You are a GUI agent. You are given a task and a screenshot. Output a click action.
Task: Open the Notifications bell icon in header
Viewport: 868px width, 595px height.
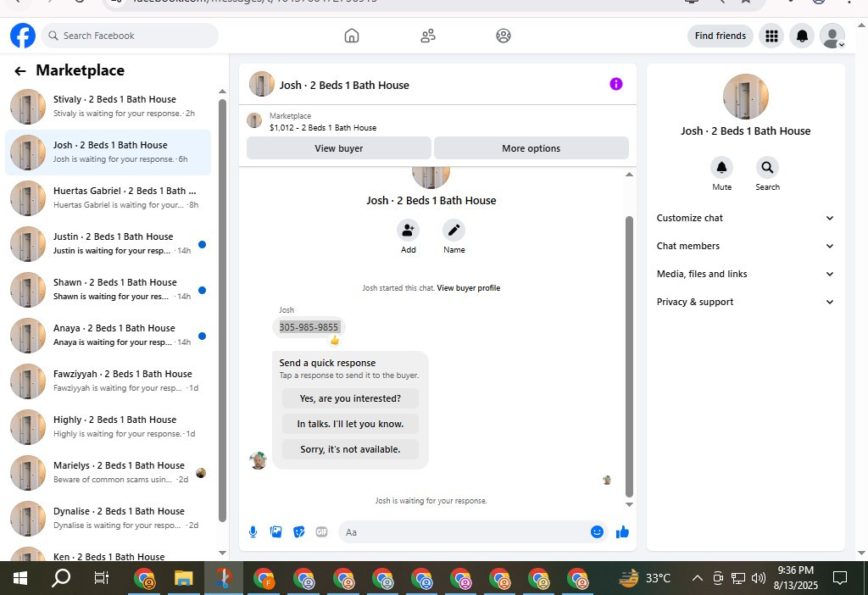802,36
